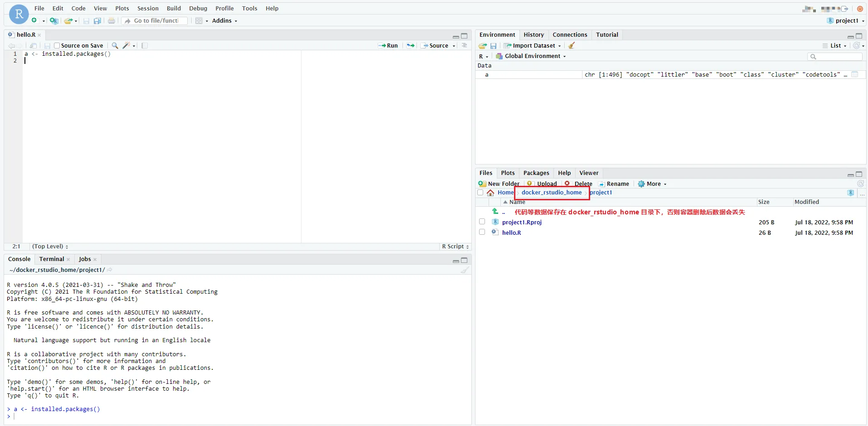Rename the selected file
This screenshot has width=868, height=426.
coord(614,184)
